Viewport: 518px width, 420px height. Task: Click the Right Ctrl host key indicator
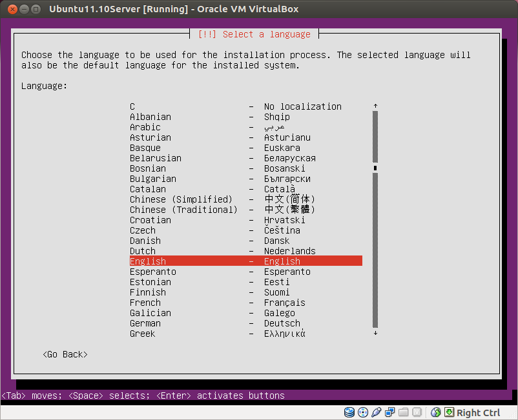[x=479, y=412]
